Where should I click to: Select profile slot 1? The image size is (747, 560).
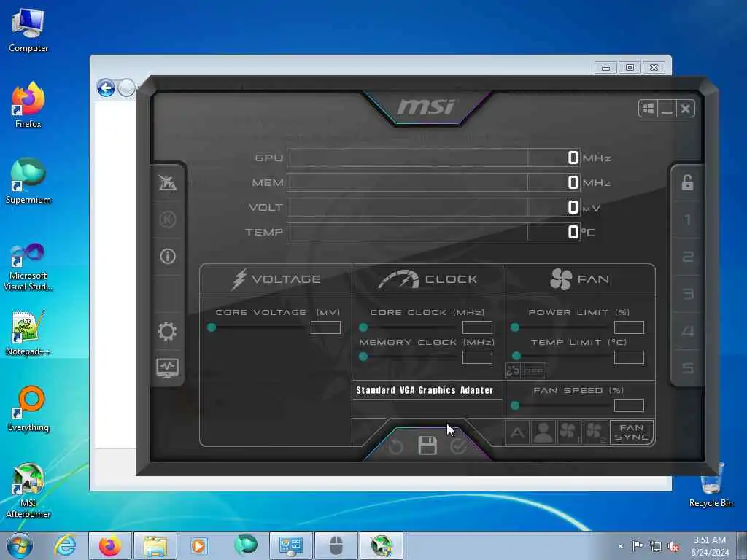point(687,219)
